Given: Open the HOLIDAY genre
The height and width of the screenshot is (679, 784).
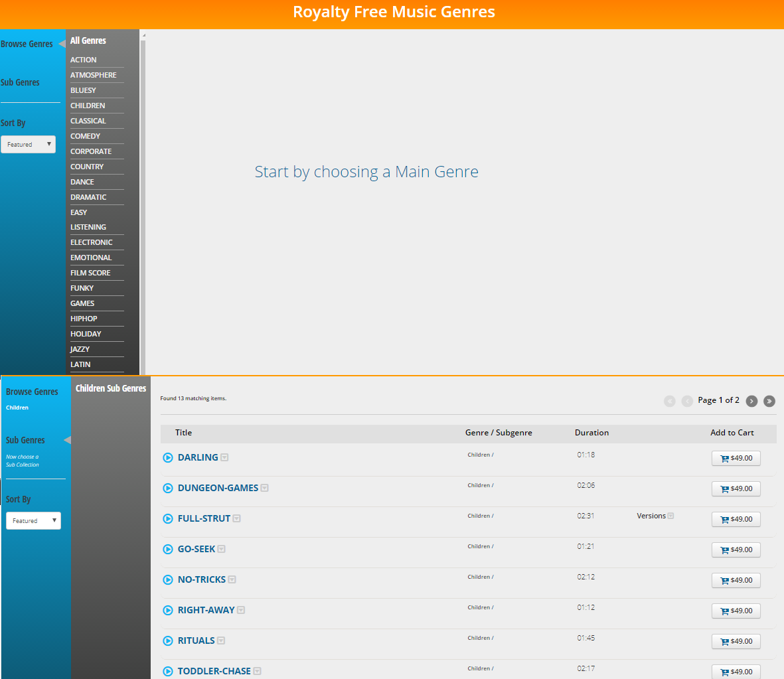Looking at the screenshot, I should [86, 334].
